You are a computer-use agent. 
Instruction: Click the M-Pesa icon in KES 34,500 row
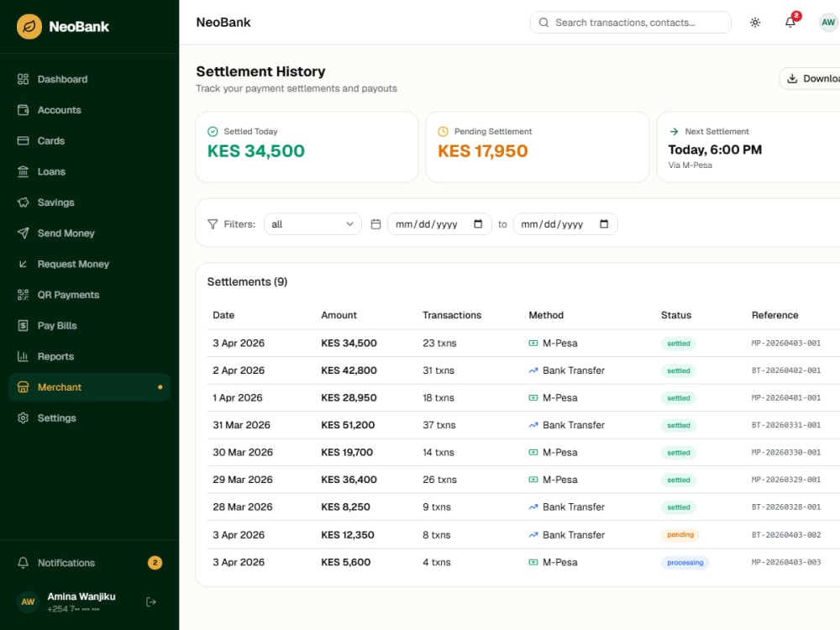coord(533,344)
